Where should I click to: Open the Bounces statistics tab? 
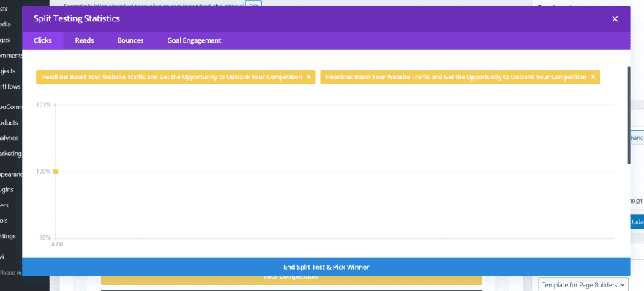[x=130, y=40]
